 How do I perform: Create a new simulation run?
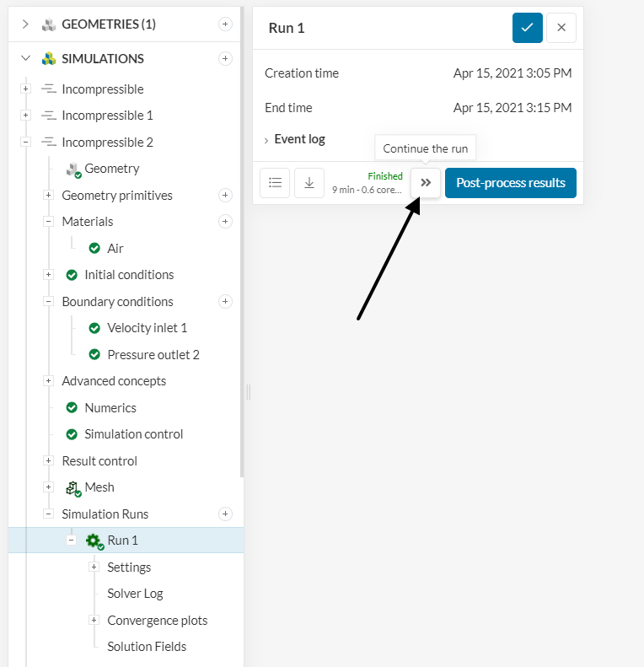pyautogui.click(x=225, y=514)
